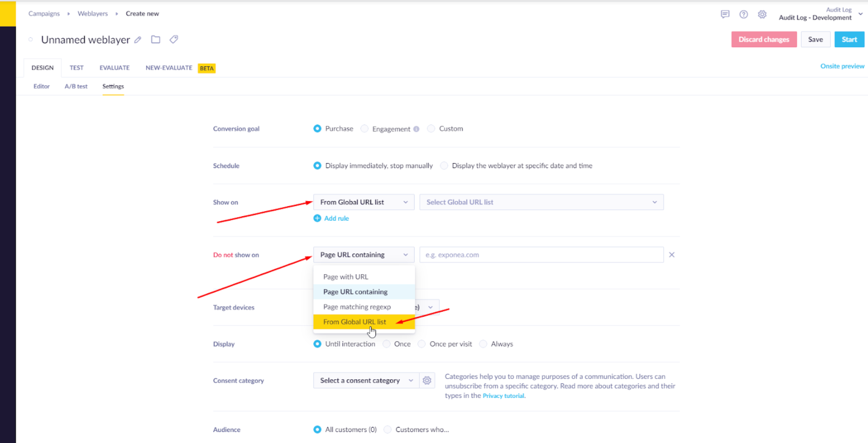Select the Custom conversion goal
Image resolution: width=868 pixels, height=443 pixels.
pos(431,129)
